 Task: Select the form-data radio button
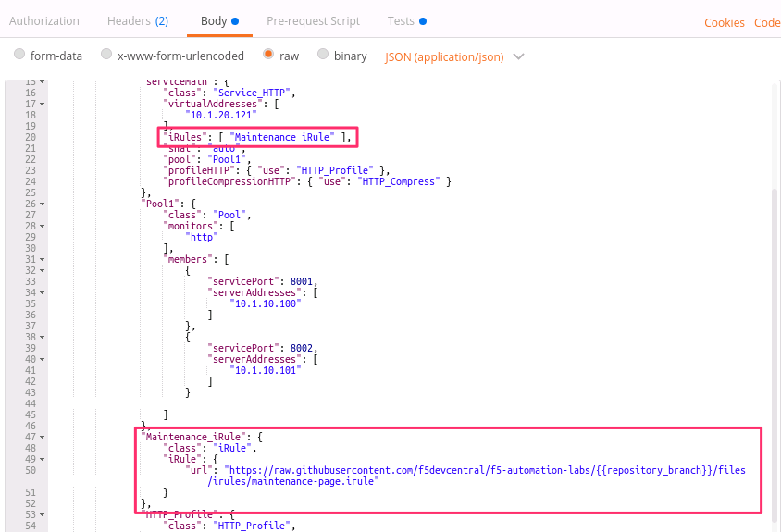19,54
